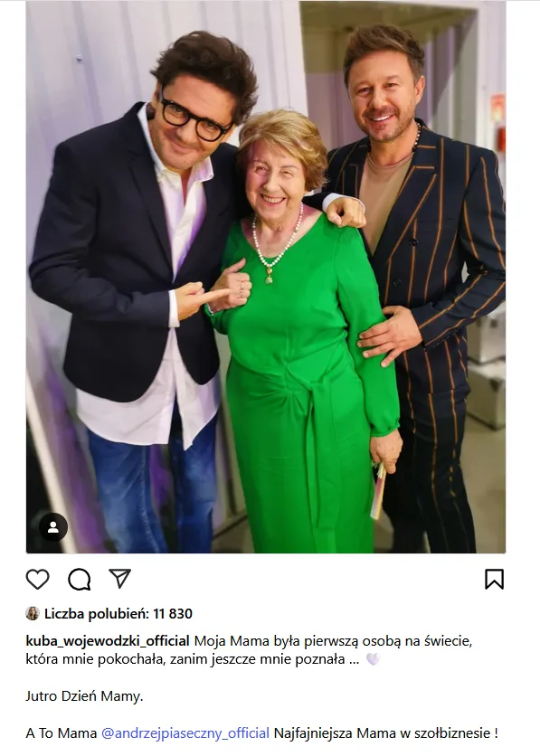Image resolution: width=540 pixels, height=756 pixels.
Task: Click the 11 830 likes count
Action: point(173,614)
